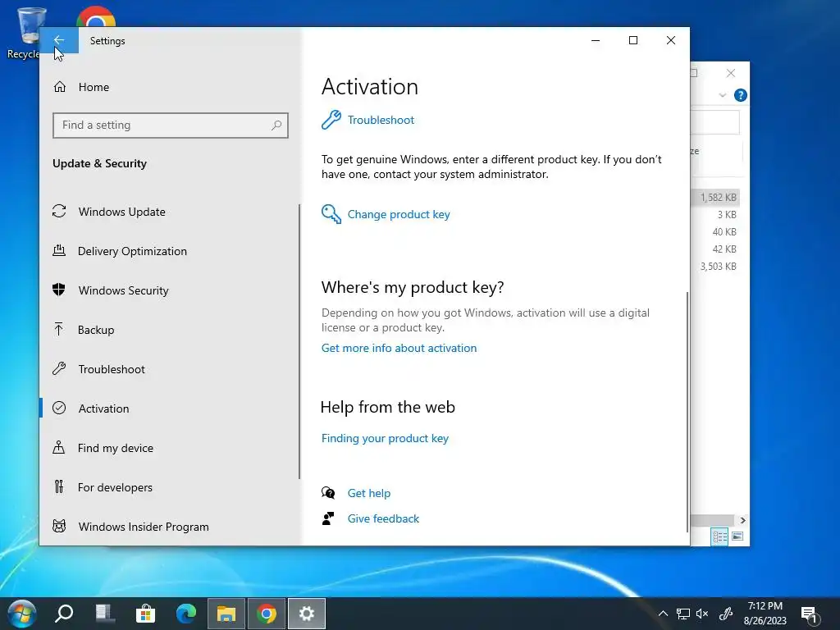
Task: Open taskbar Search magnifier
Action: [x=64, y=614]
